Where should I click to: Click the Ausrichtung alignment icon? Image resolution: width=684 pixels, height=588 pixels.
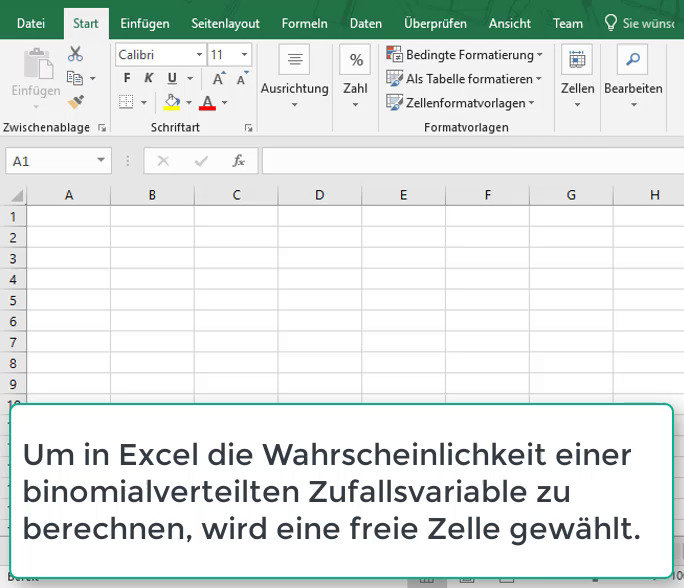click(x=295, y=59)
